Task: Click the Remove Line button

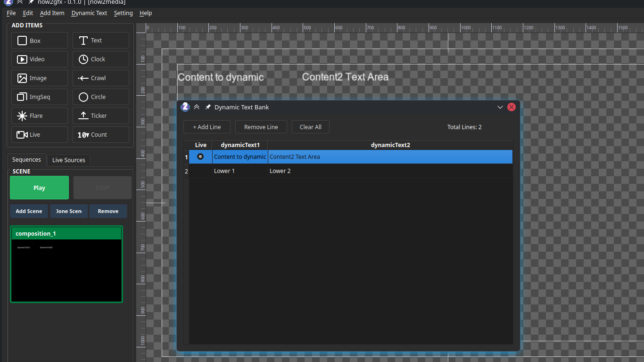Action: click(261, 127)
